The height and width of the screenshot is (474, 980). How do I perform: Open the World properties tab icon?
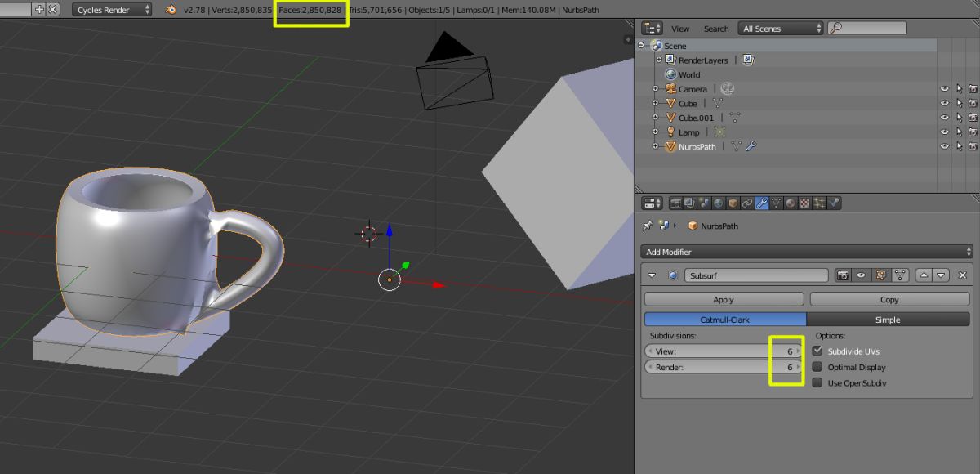(718, 203)
